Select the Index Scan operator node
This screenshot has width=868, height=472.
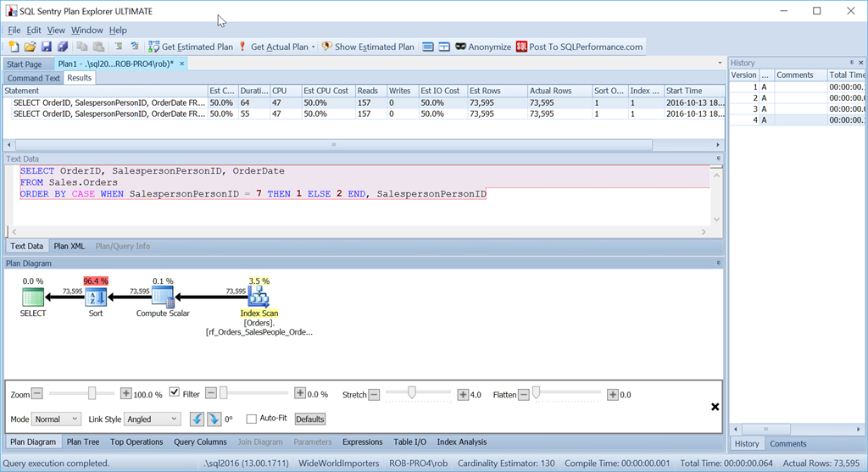[x=259, y=297]
